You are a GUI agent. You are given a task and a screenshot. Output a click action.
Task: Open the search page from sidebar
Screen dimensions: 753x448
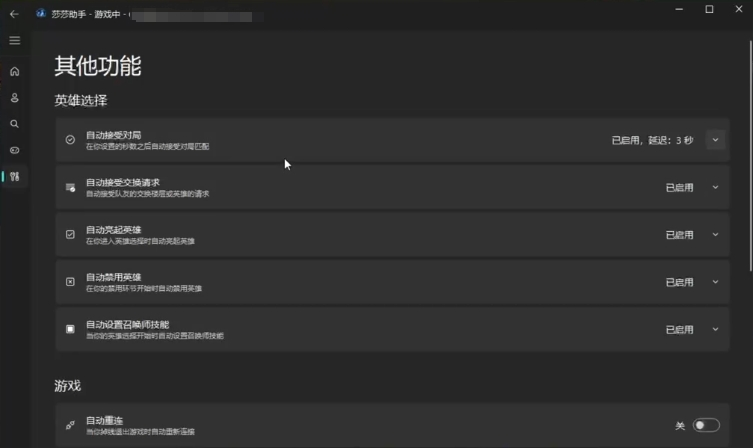[14, 124]
